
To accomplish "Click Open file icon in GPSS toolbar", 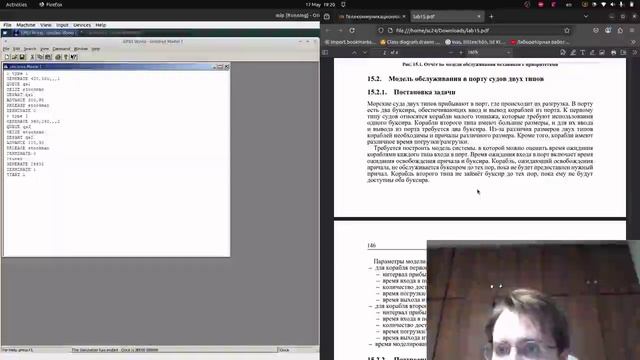I will click(15, 57).
